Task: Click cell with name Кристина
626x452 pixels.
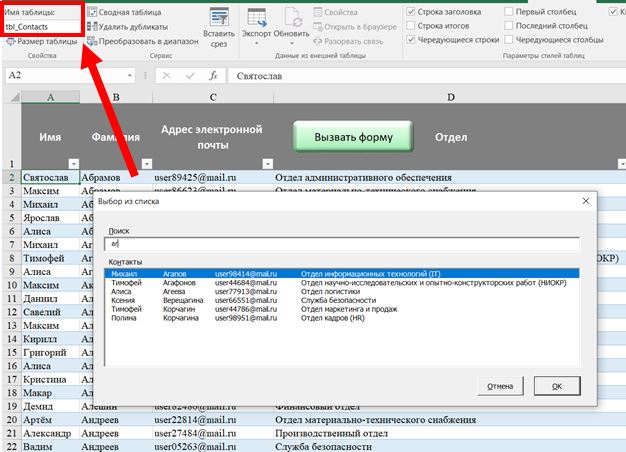Action: click(x=50, y=379)
